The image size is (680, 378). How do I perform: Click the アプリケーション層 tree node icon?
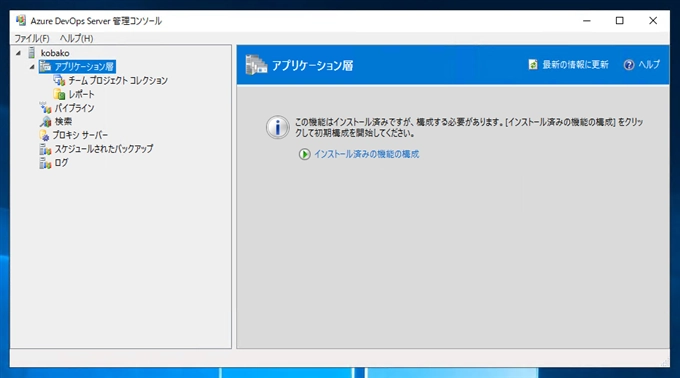click(45, 66)
